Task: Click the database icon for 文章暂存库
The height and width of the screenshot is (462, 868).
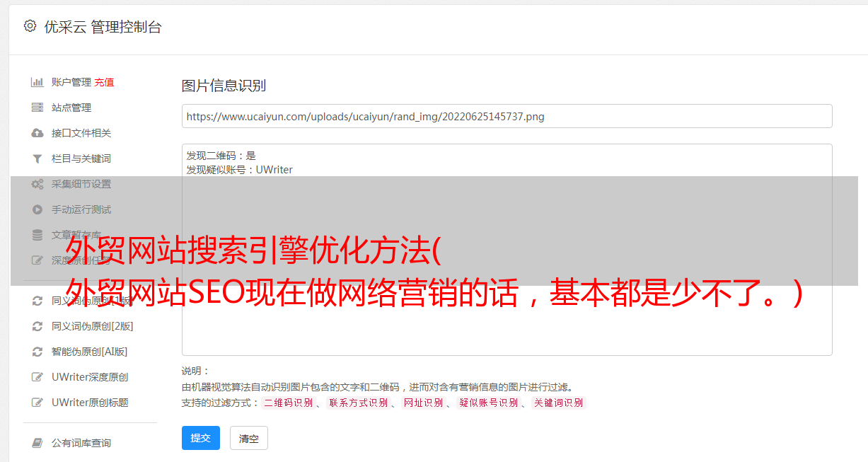Action: 37,235
